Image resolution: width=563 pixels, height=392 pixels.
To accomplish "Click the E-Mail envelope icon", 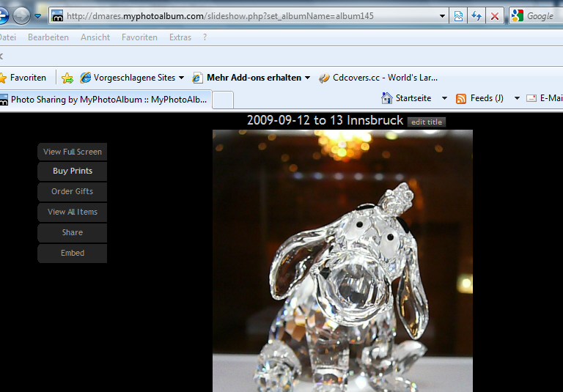I will click(x=531, y=98).
